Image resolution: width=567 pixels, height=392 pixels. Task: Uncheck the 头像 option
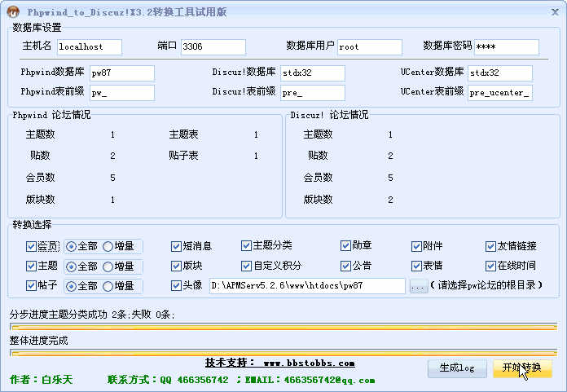[176, 286]
